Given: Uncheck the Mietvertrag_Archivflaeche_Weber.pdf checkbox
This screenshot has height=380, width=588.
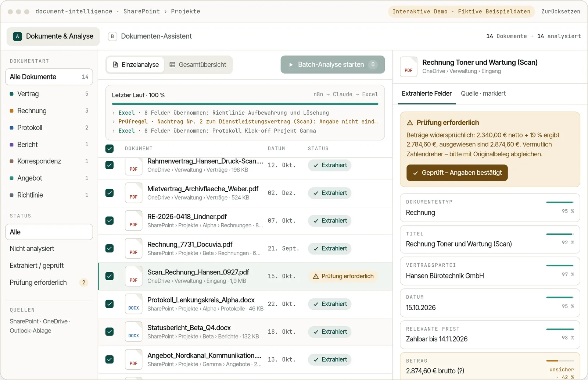Looking at the screenshot, I should (110, 193).
